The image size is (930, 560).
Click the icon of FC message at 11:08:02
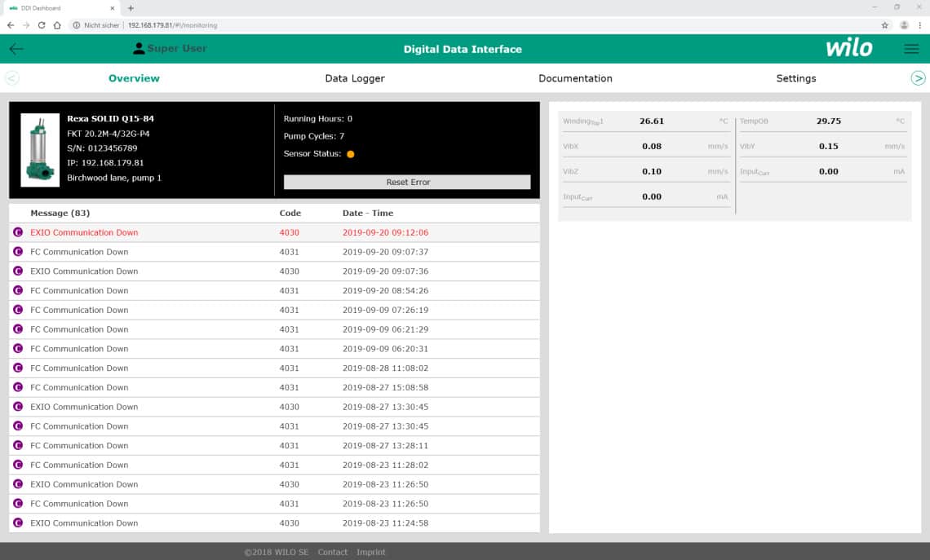[x=18, y=368]
